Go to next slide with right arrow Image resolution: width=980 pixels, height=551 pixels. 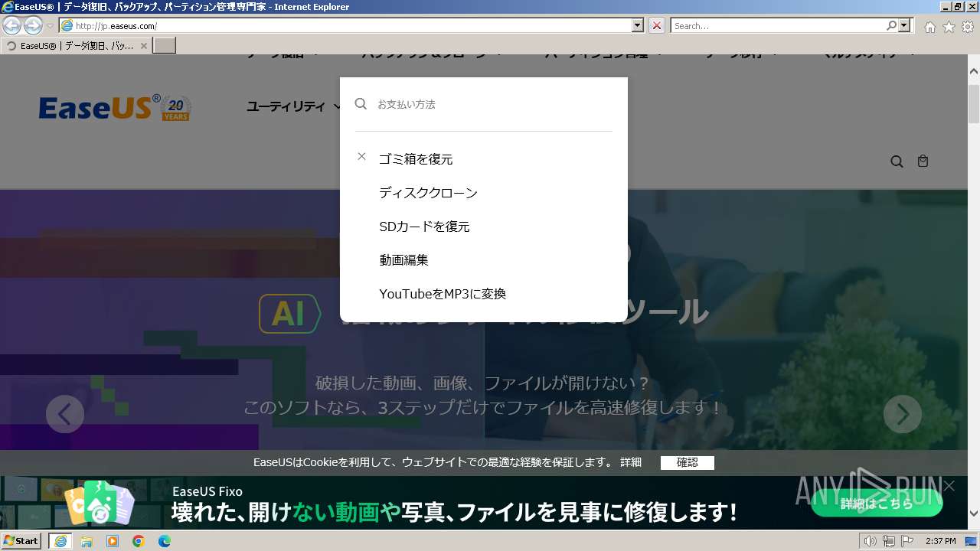(903, 414)
